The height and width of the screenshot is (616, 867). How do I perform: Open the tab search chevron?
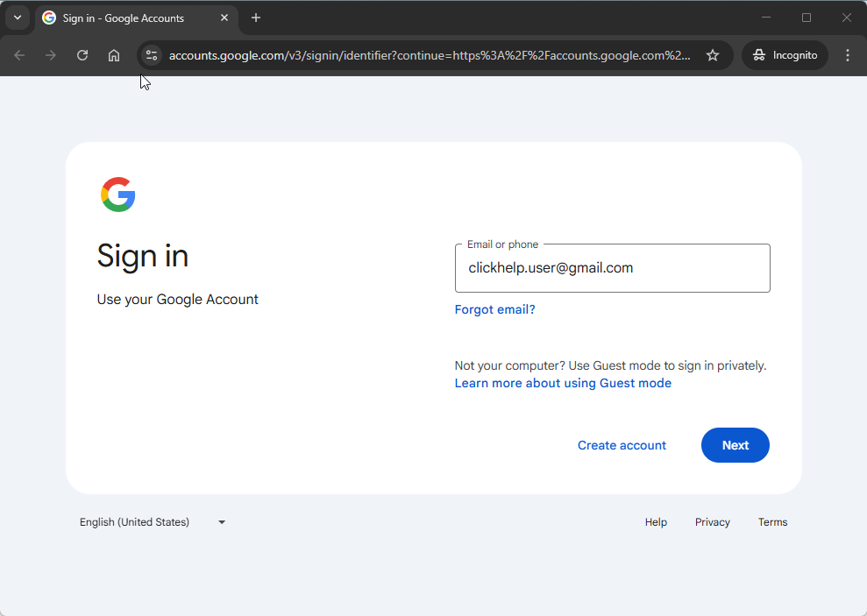(18, 18)
